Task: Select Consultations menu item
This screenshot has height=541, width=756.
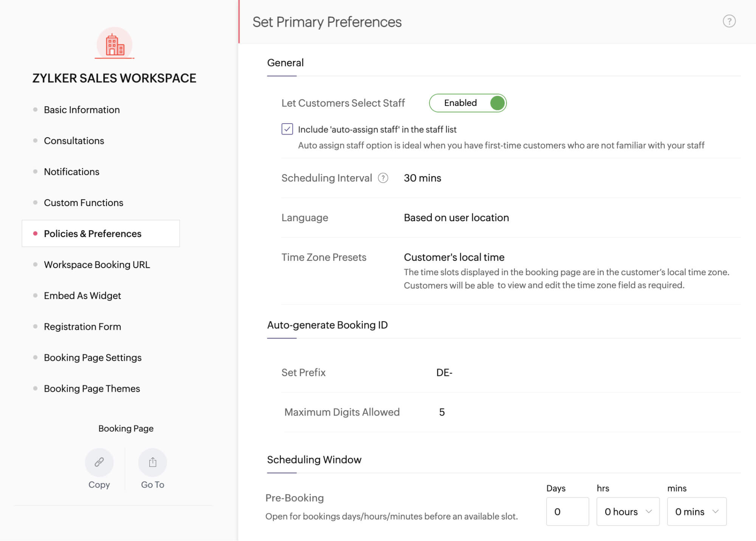Action: (74, 141)
